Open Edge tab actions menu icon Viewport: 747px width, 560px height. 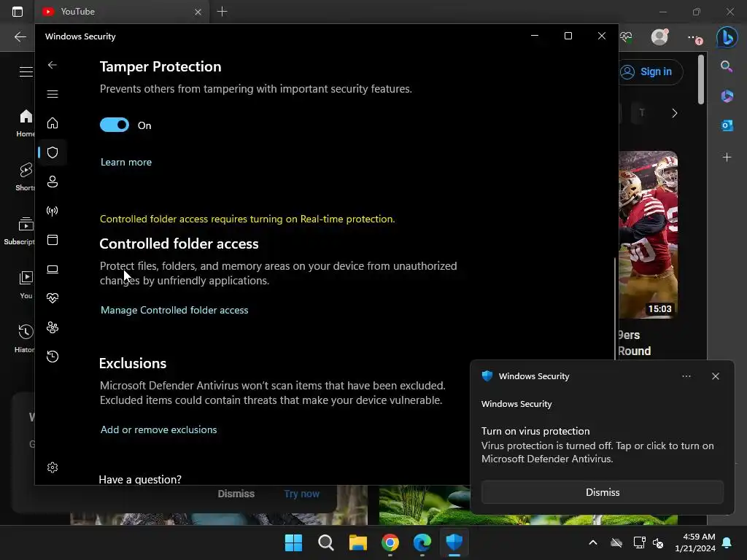[18, 12]
